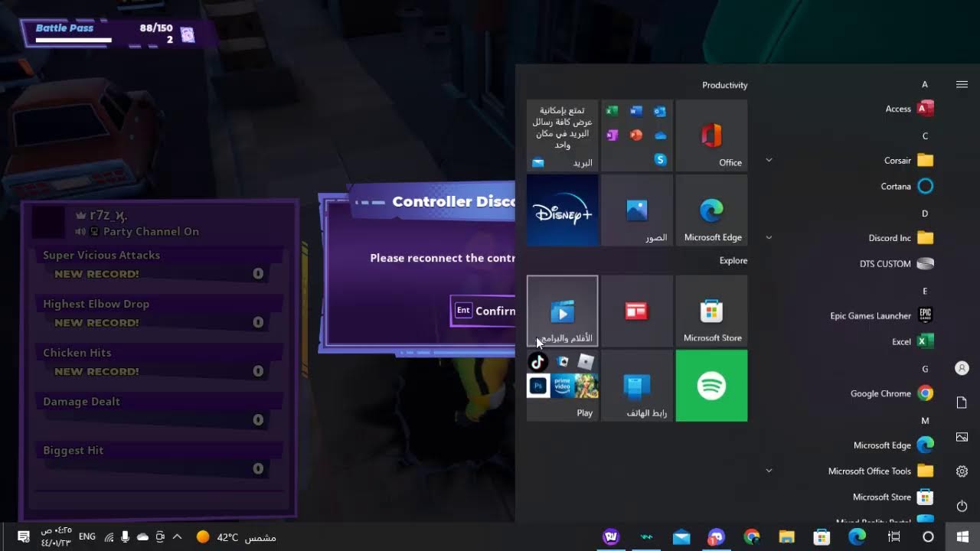Open the Mail tile labeled البريد
The width and height of the screenshot is (980, 551).
point(563,135)
